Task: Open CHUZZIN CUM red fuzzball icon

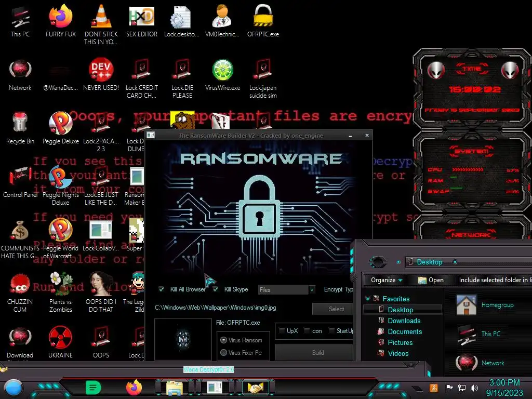Action: [x=20, y=292]
